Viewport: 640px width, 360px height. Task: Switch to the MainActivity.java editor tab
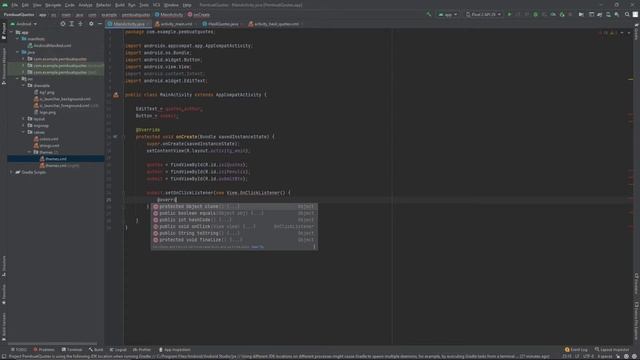pos(129,24)
